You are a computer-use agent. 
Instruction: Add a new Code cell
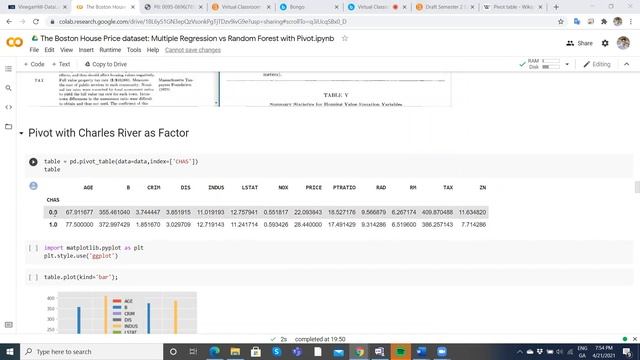tap(34, 64)
